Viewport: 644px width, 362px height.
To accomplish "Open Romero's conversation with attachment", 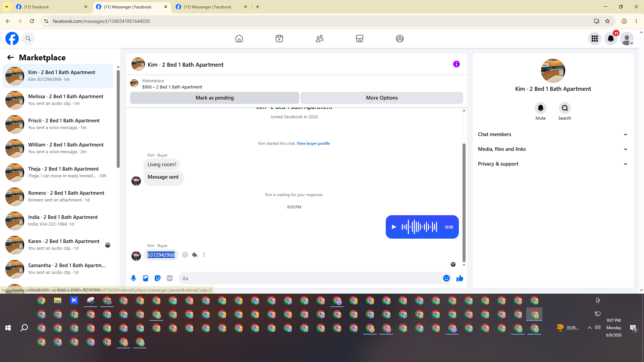I will pos(58,197).
